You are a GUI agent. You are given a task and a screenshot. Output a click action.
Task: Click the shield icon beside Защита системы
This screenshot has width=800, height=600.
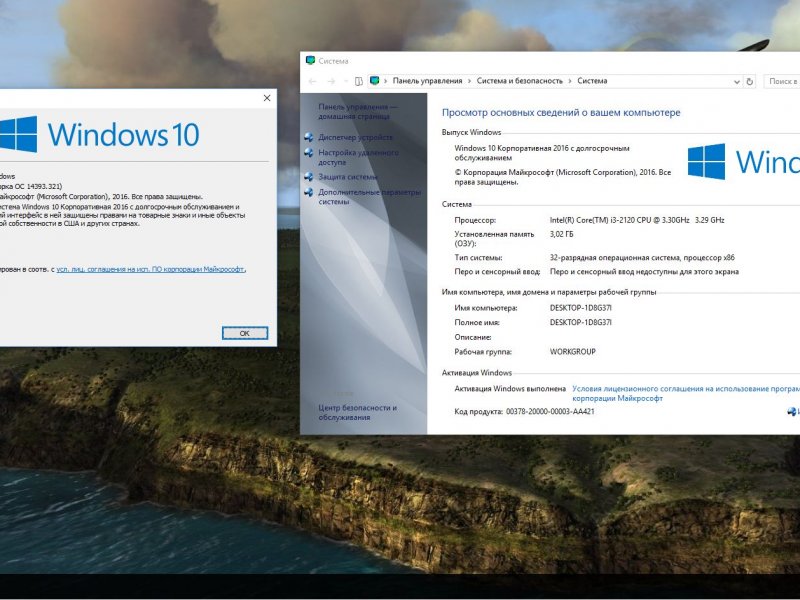click(309, 177)
